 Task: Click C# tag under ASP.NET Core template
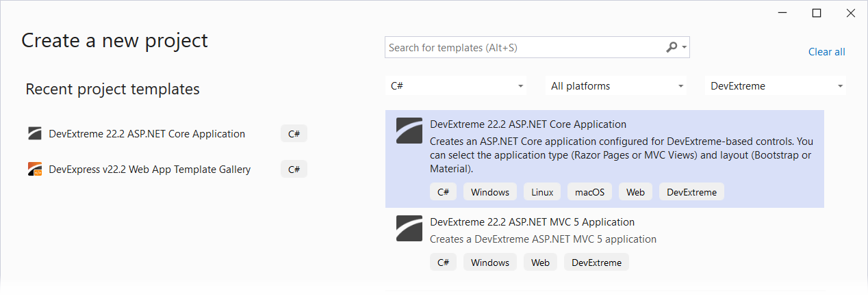(x=443, y=192)
